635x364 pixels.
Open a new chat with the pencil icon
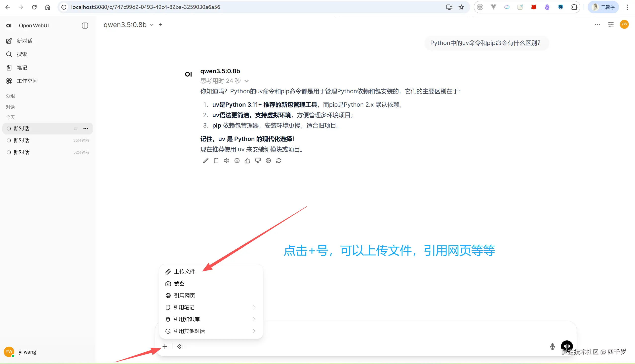(9, 41)
